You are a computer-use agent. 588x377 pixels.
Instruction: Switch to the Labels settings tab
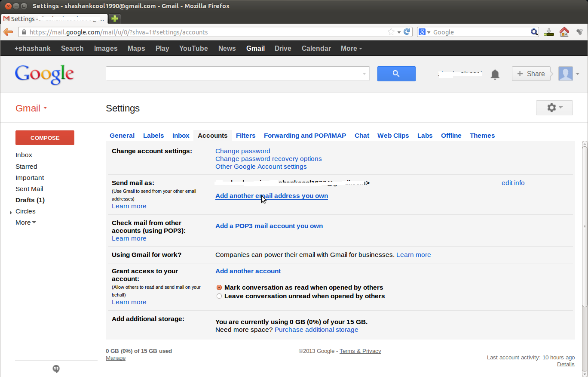[153, 136]
